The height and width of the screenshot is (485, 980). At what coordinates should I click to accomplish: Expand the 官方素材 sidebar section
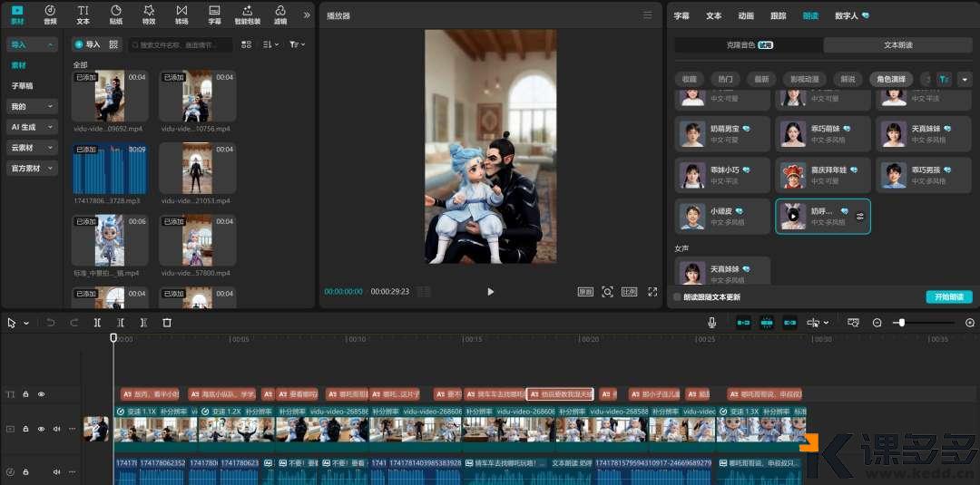[x=33, y=169]
